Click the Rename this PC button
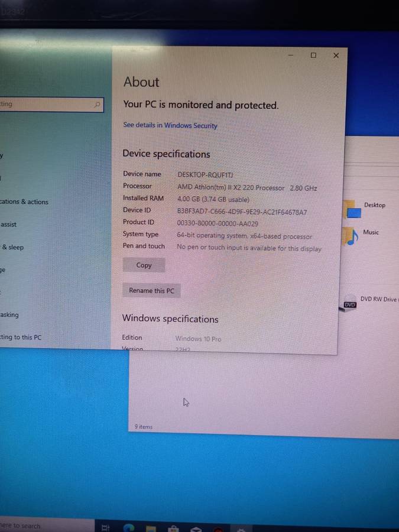The width and height of the screenshot is (399, 532). tap(151, 291)
